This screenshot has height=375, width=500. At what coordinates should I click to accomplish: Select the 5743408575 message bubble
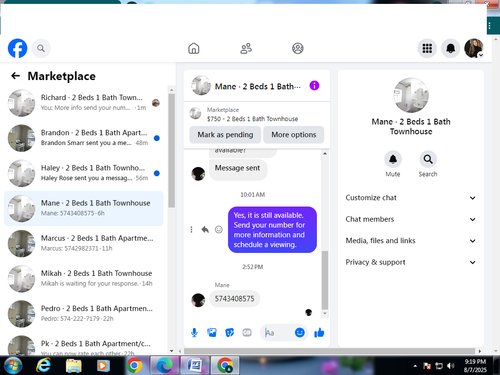tap(234, 298)
